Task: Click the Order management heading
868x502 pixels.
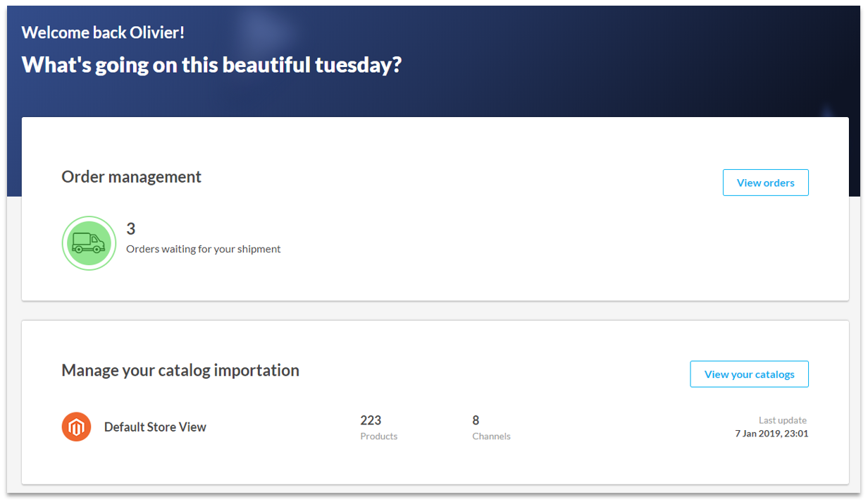Action: pyautogui.click(x=132, y=177)
